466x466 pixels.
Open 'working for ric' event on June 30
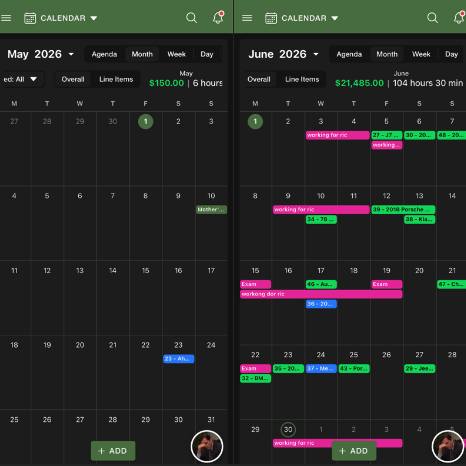pos(302,443)
